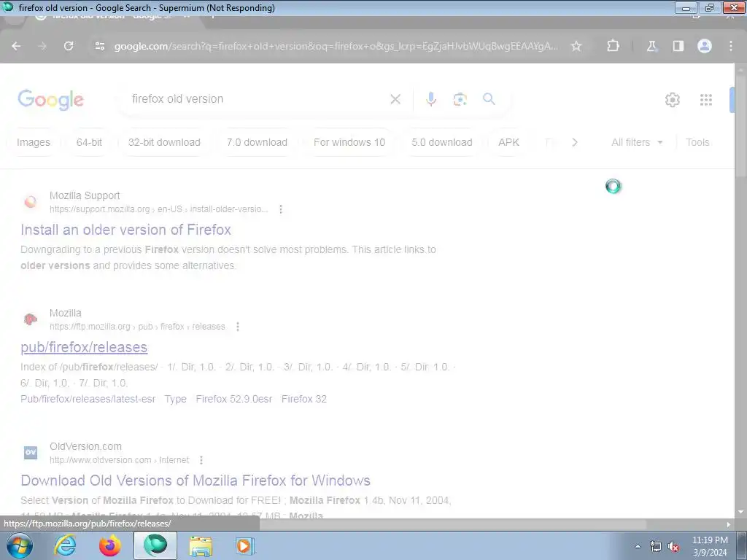Submit search with magnifier icon
The width and height of the screenshot is (747, 560).
pyautogui.click(x=489, y=99)
